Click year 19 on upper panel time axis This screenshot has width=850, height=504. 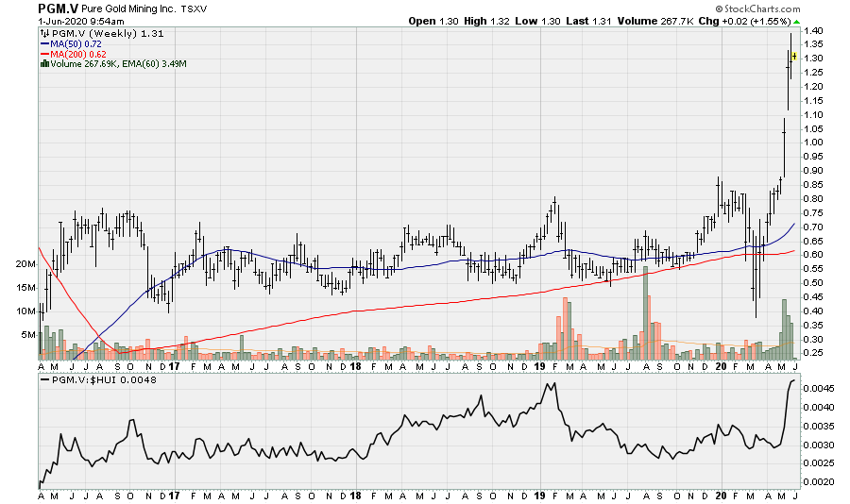pos(540,366)
